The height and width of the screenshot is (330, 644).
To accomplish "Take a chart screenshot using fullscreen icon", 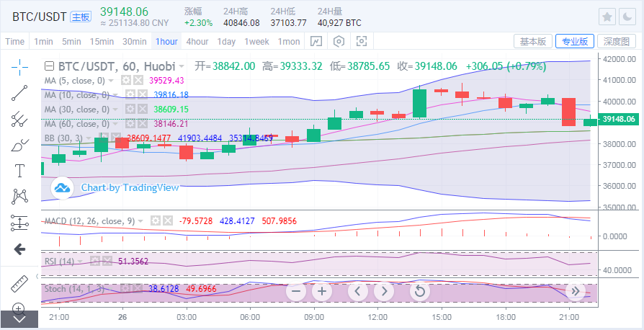I will (362, 42).
